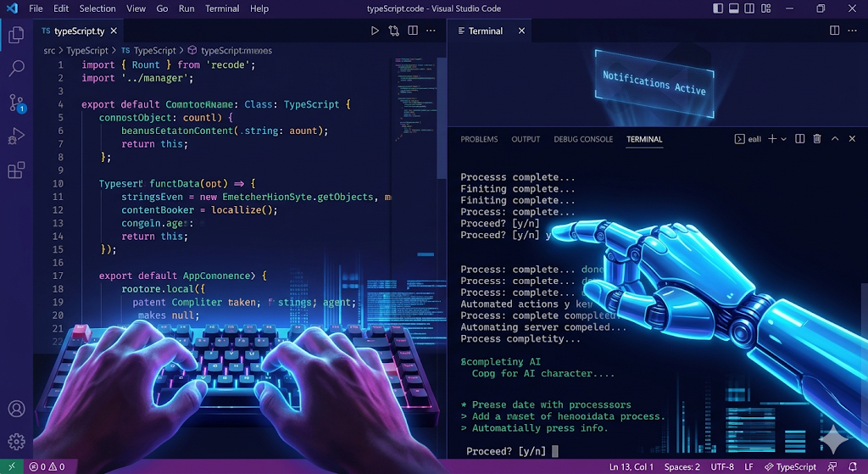This screenshot has width=868, height=474.
Task: Click the terminal Proceed? [y/n] prompt input
Action: pos(555,451)
